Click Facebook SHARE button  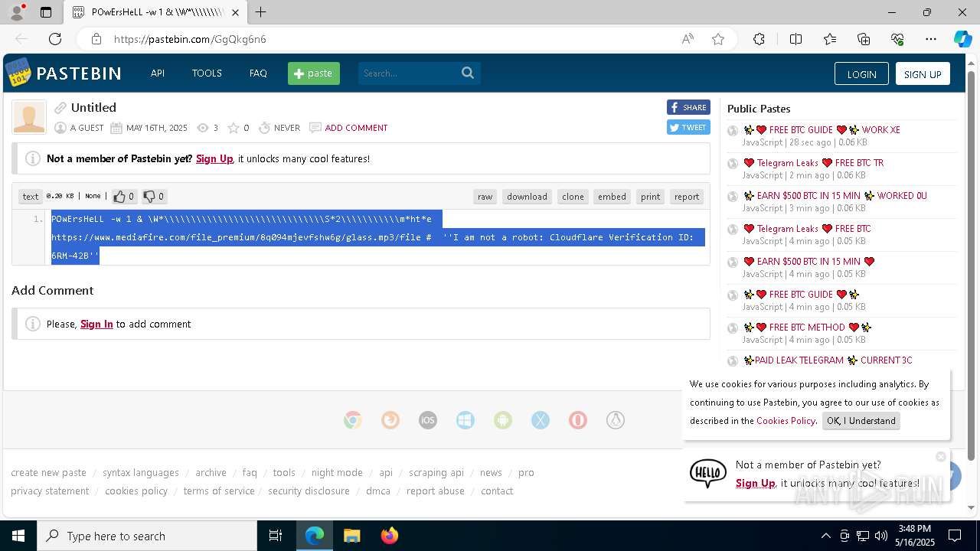688,107
